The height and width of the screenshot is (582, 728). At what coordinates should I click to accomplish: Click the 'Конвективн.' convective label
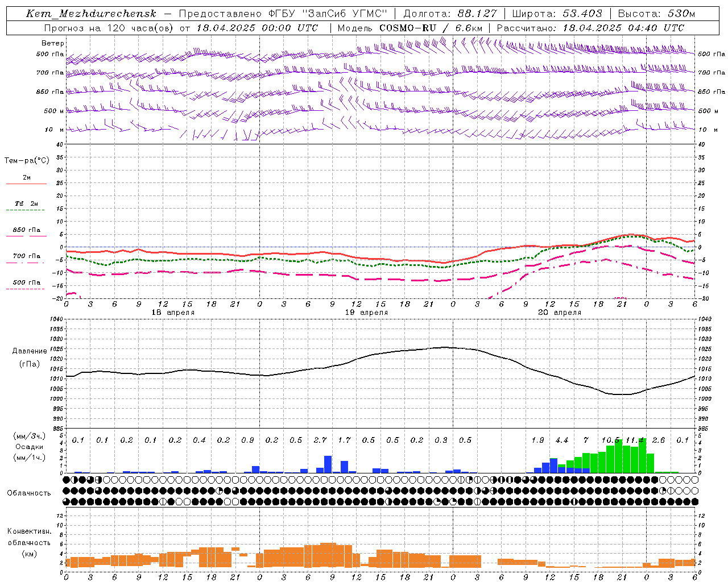[x=29, y=531]
